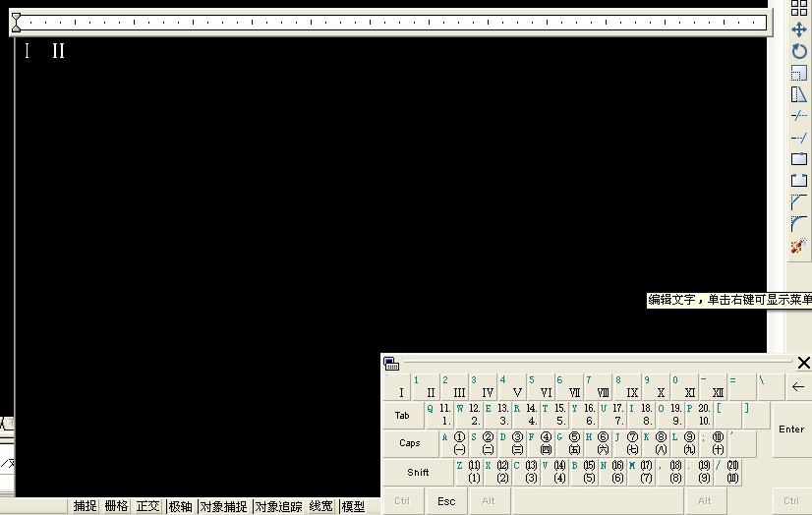Insert Roman numeral V via key 4
The image size is (812, 515).
click(511, 386)
